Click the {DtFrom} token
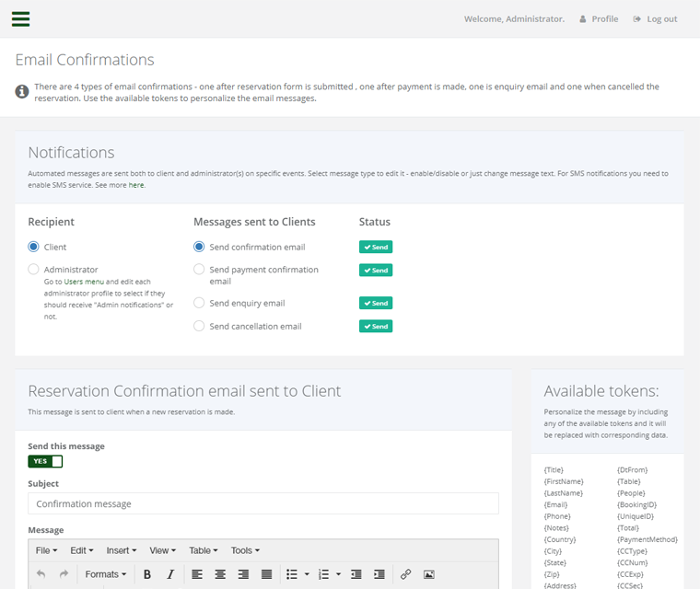The height and width of the screenshot is (589, 700). click(x=632, y=470)
